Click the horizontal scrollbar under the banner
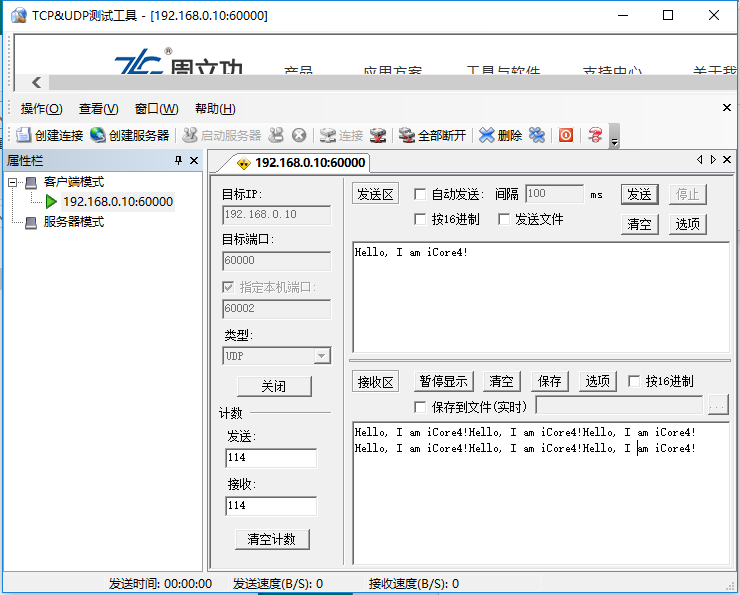This screenshot has height=595, width=740. pos(380,83)
